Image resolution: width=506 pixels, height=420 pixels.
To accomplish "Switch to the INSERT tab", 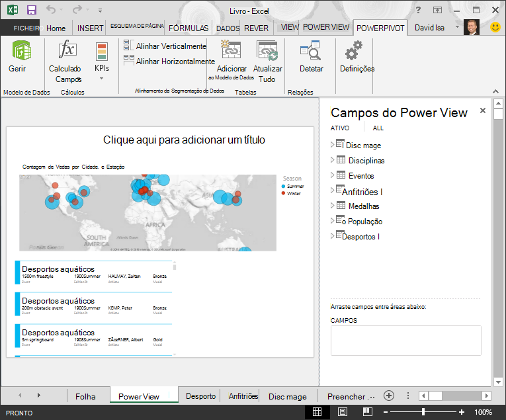I will click(x=91, y=28).
